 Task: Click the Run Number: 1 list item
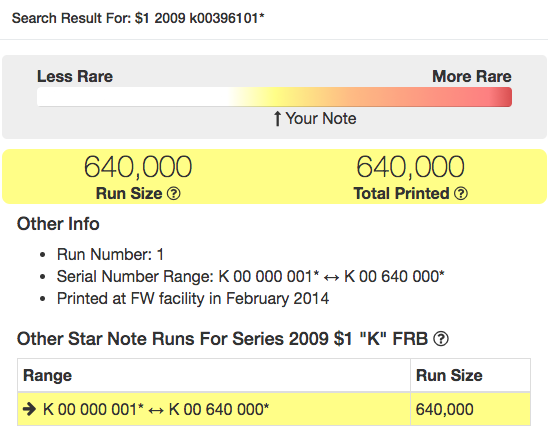110,254
